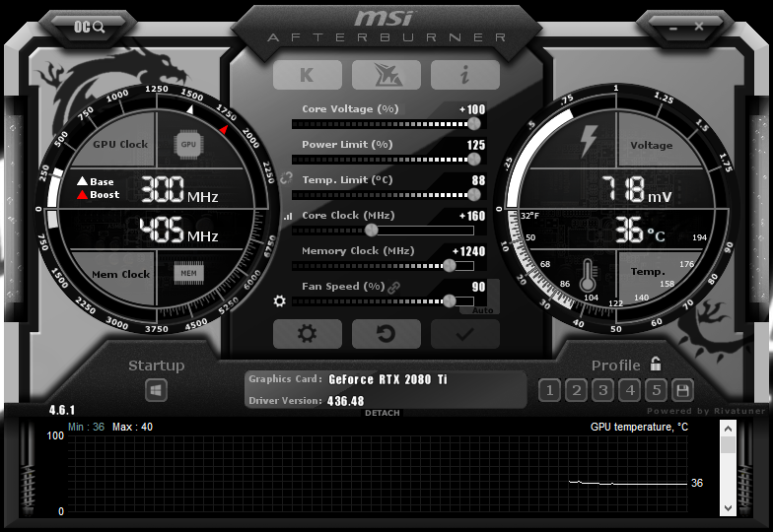Click the 718 mV voltage readout

click(x=637, y=189)
